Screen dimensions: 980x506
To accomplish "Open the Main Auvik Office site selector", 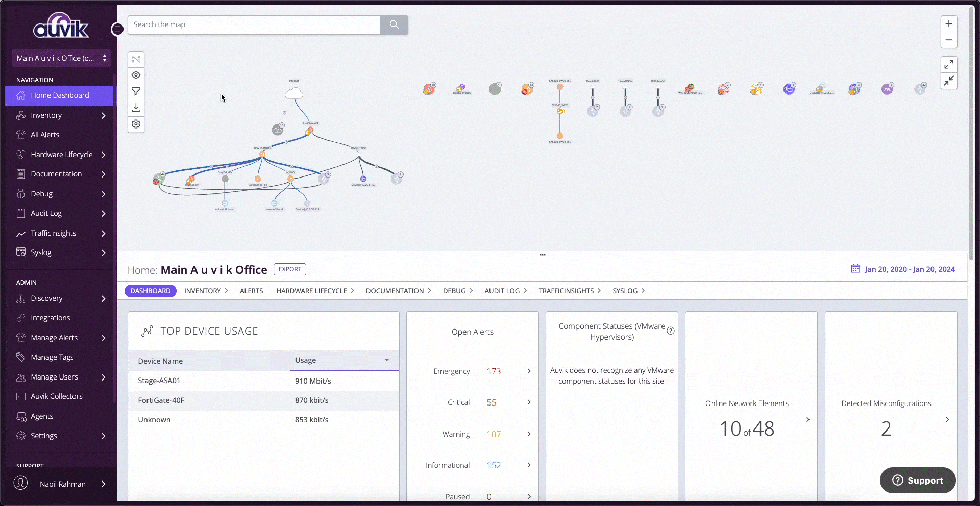I will coord(61,58).
